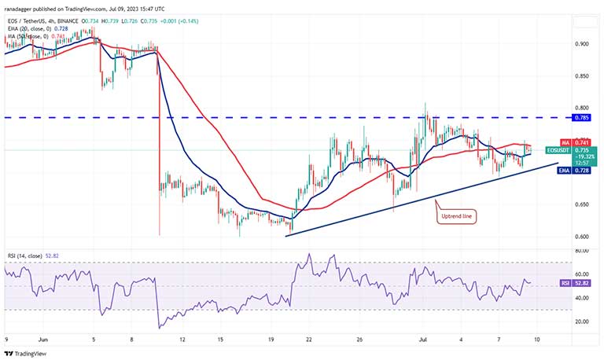Click the 20.00 RSI axis label
Viewport: 604px width, 364px height.
coord(582,322)
